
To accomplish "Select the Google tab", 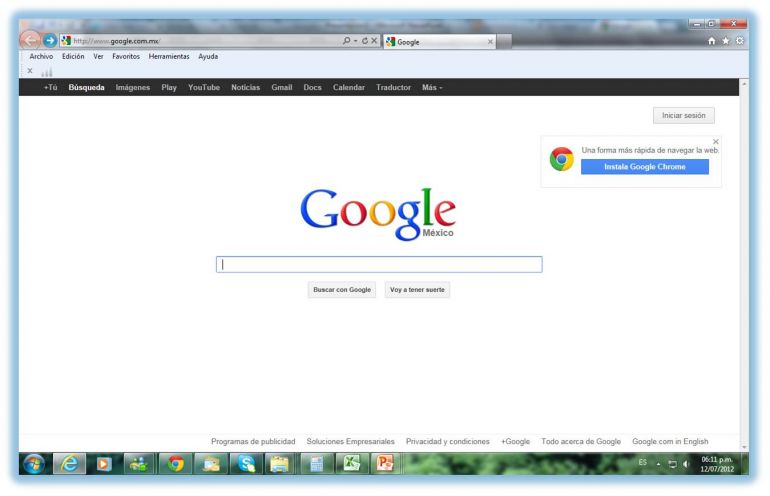I will (440, 42).
